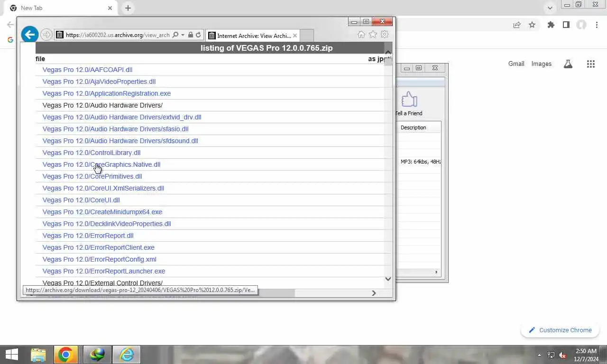Open Windows Start button
607x364 pixels.
click(12, 355)
